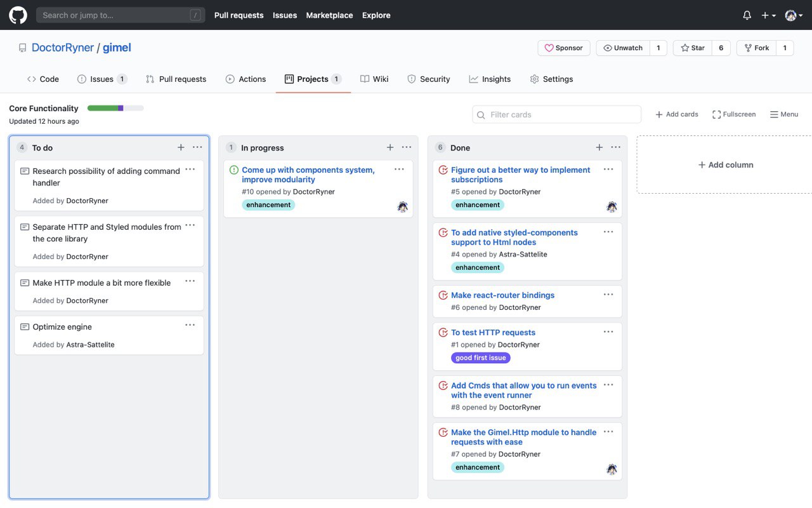The height and width of the screenshot is (508, 812).
Task: Open DoctorRyner owner profile link
Action: tap(63, 48)
